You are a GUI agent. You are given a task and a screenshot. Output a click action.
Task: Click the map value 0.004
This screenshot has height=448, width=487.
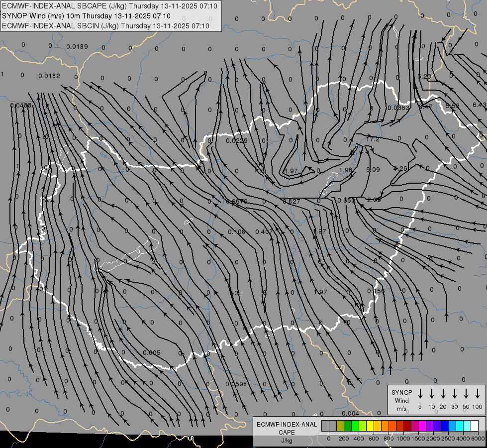350,414
